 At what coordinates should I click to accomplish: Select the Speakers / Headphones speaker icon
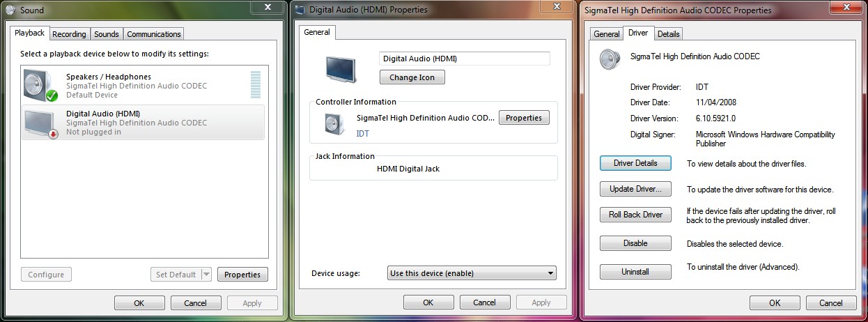pyautogui.click(x=40, y=85)
